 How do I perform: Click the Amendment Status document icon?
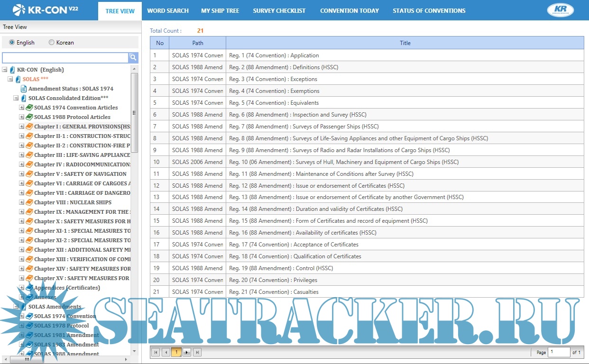coord(24,89)
